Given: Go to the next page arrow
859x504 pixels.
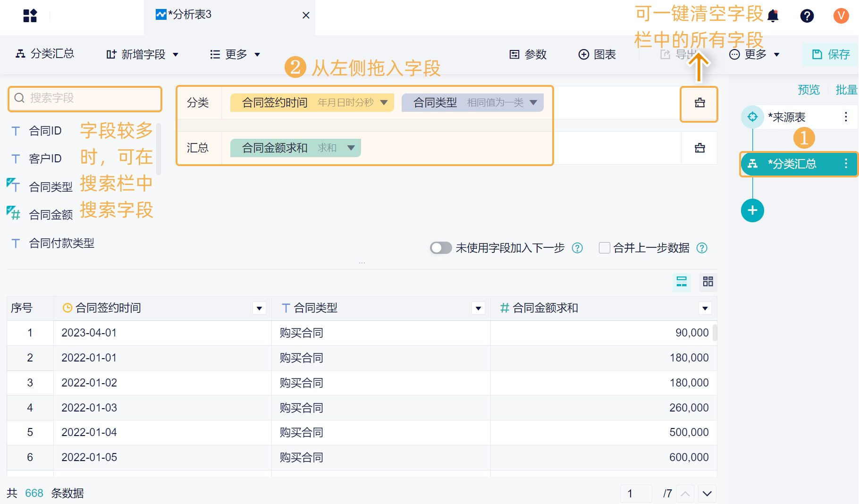Looking at the screenshot, I should [707, 494].
